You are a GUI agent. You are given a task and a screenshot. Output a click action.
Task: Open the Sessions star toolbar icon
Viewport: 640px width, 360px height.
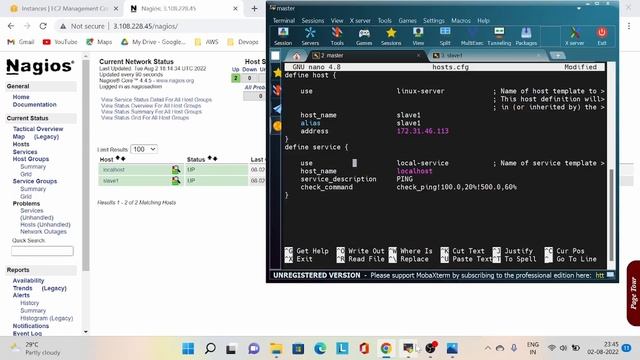(x=391, y=36)
